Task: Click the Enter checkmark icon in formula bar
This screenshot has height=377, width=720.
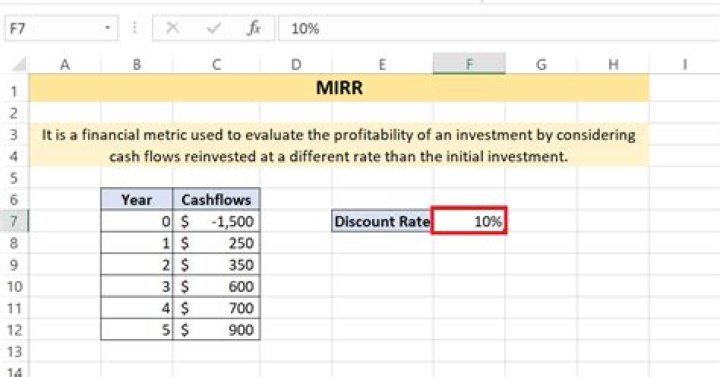Action: [214, 28]
